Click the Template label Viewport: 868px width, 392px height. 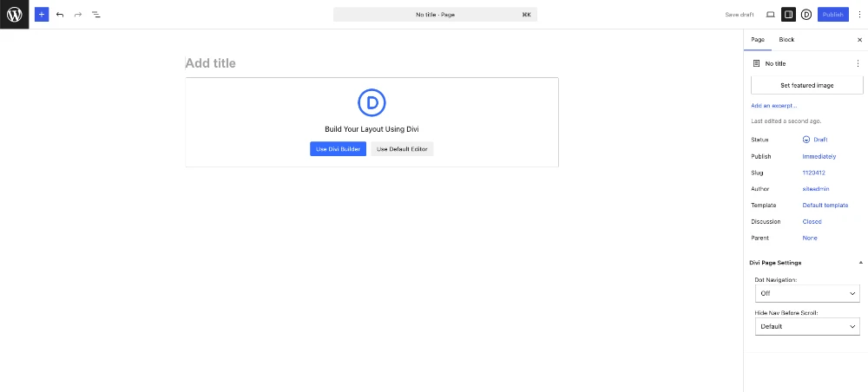pos(763,206)
